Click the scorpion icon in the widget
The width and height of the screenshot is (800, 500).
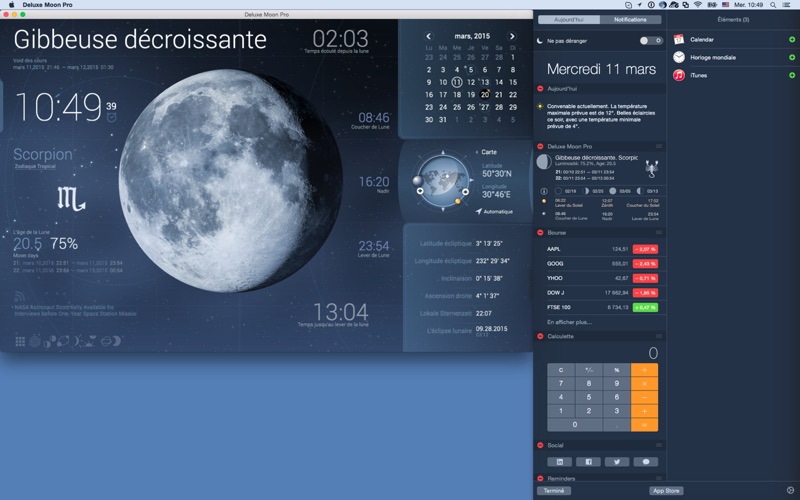pos(652,169)
